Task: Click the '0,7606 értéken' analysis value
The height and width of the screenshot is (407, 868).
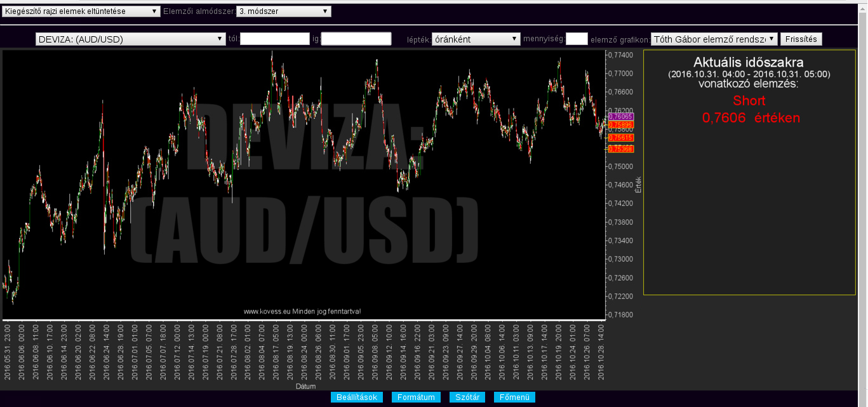Action: point(751,118)
